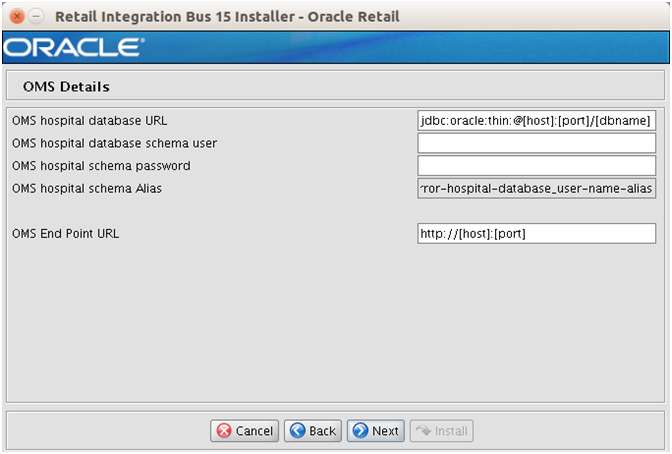
Task: Click the OMS hospital database schema user field
Action: [537, 143]
